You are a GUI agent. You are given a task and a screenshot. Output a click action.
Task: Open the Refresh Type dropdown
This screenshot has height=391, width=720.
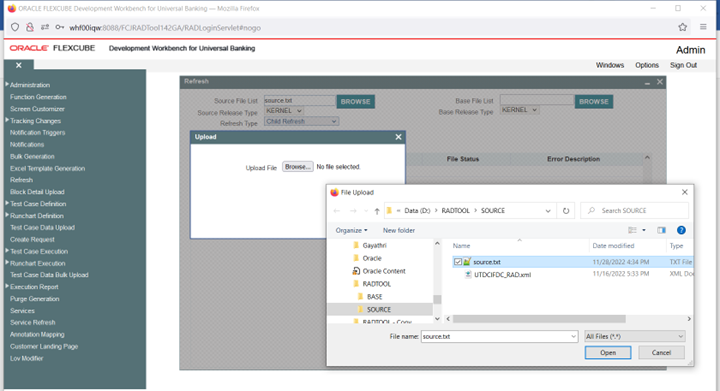(301, 121)
